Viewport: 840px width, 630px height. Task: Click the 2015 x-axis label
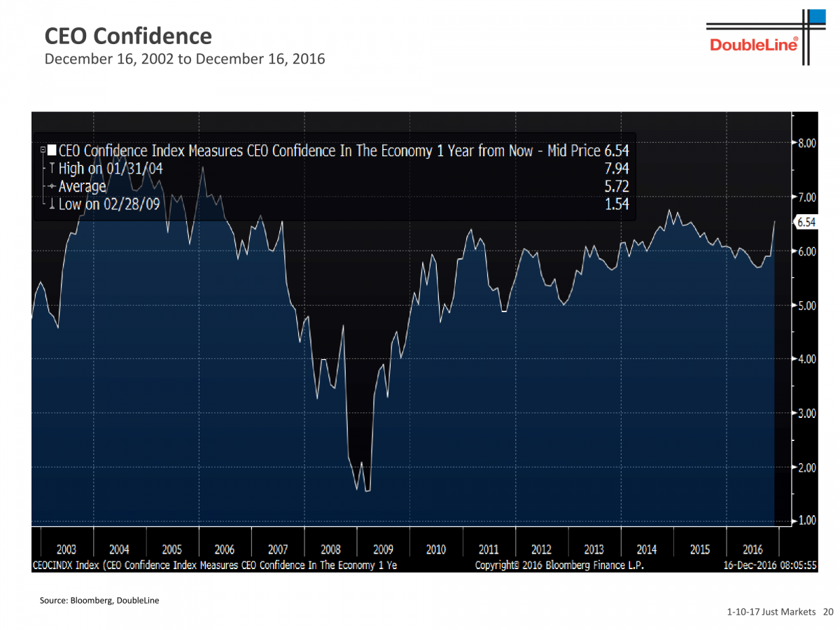click(x=700, y=549)
